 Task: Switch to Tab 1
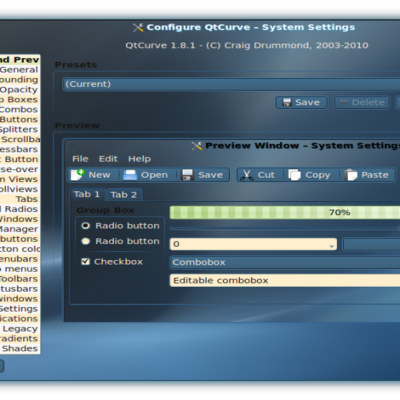[x=87, y=194]
